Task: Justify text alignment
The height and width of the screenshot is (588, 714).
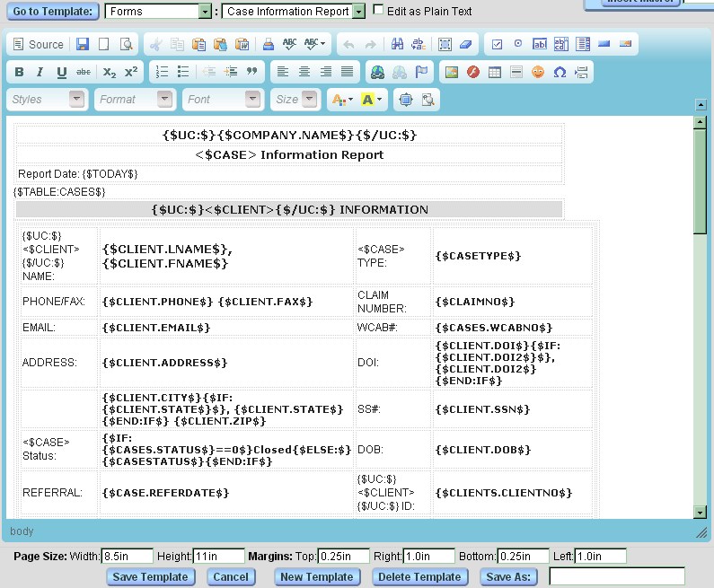Action: tap(347, 72)
